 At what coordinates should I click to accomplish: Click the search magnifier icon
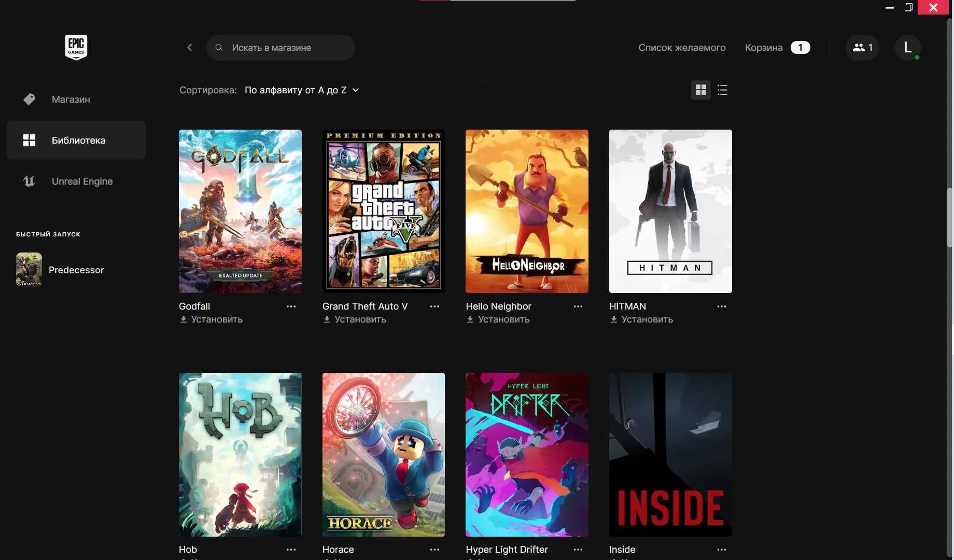(x=219, y=48)
